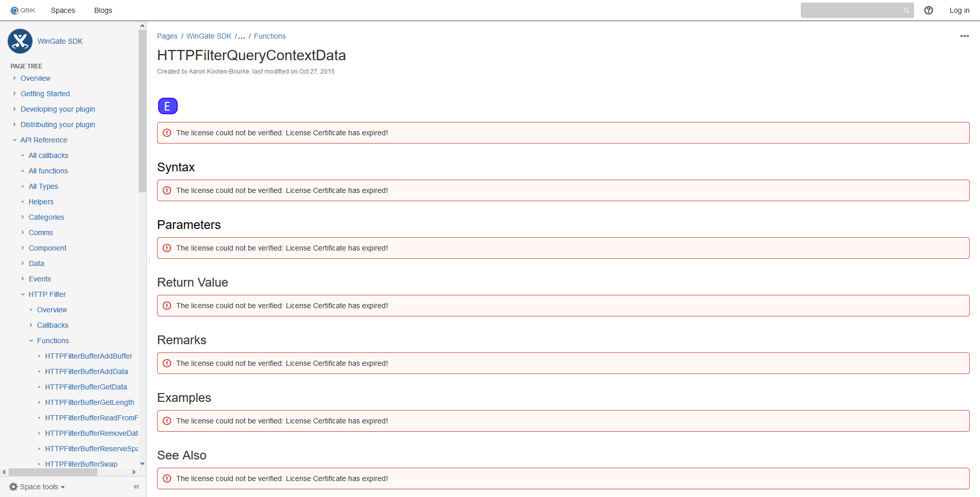Open HTTPFilterBufferSwap page
Viewport: 980px width, 497px height.
tap(81, 464)
